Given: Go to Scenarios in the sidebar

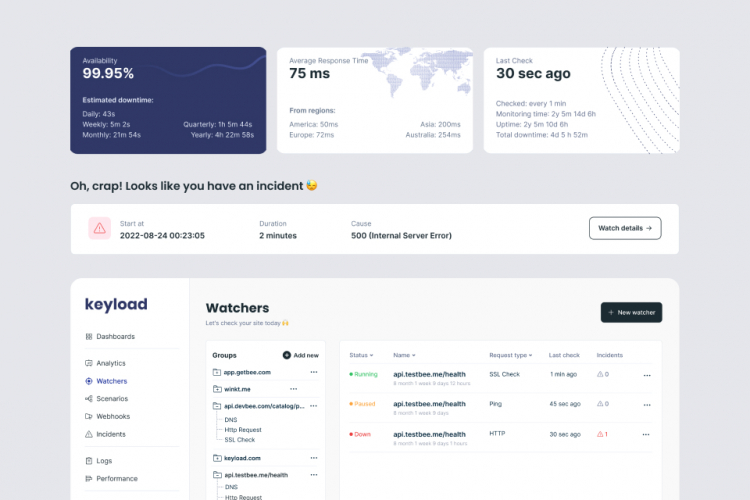Looking at the screenshot, I should pyautogui.click(x=106, y=399).
